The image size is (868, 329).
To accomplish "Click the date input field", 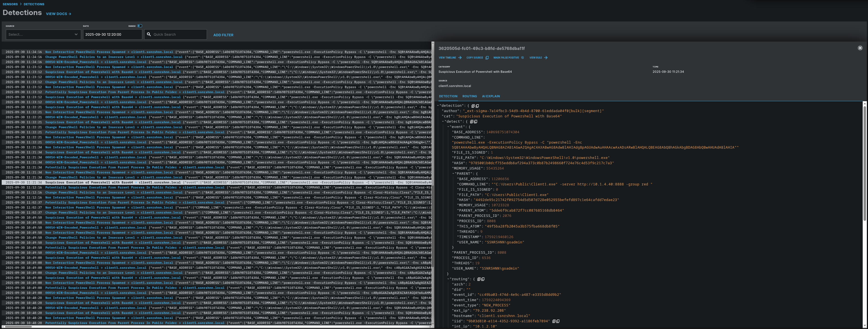I will [x=112, y=34].
